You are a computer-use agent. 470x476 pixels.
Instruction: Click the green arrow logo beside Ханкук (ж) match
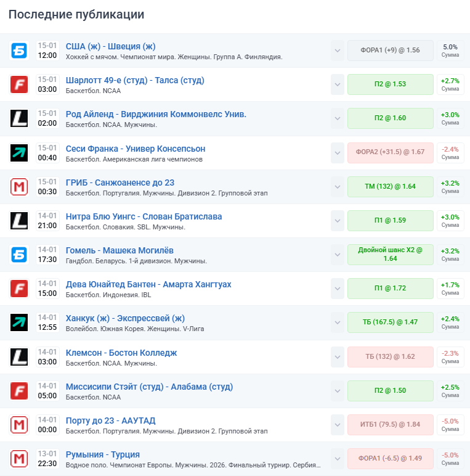click(20, 322)
